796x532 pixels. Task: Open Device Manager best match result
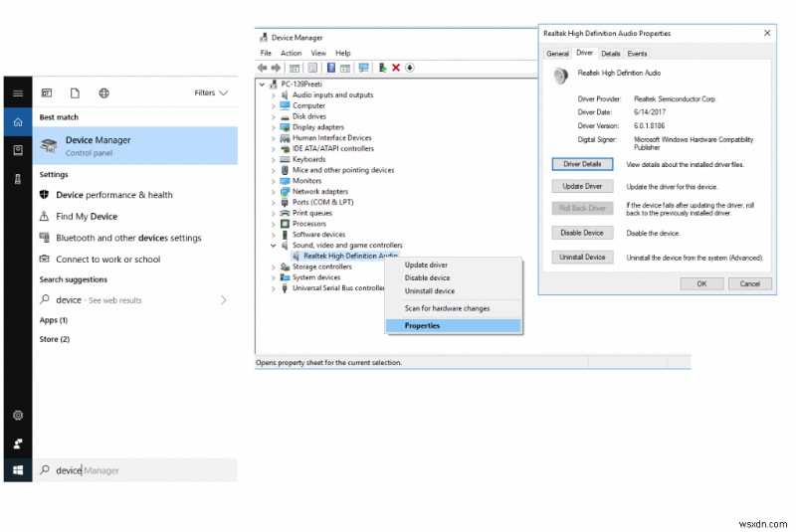pyautogui.click(x=135, y=145)
